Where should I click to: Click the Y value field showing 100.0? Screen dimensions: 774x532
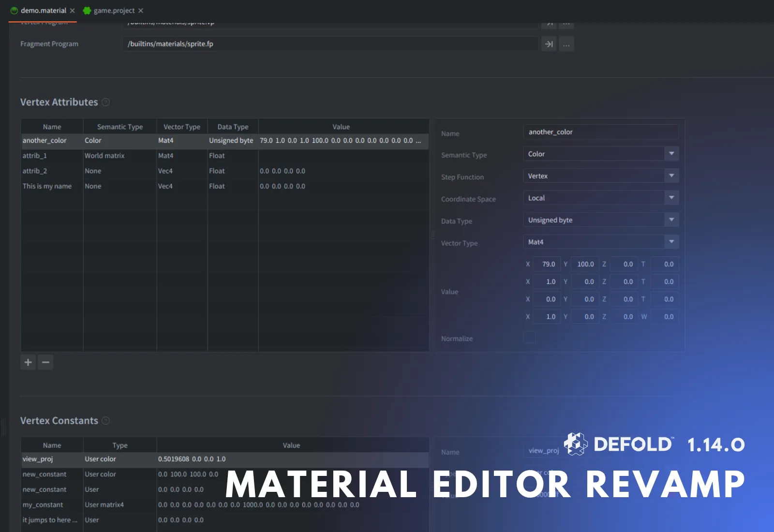coord(585,264)
